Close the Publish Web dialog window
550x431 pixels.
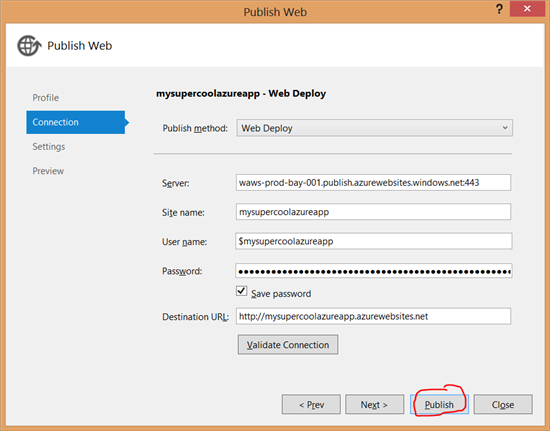[x=527, y=9]
